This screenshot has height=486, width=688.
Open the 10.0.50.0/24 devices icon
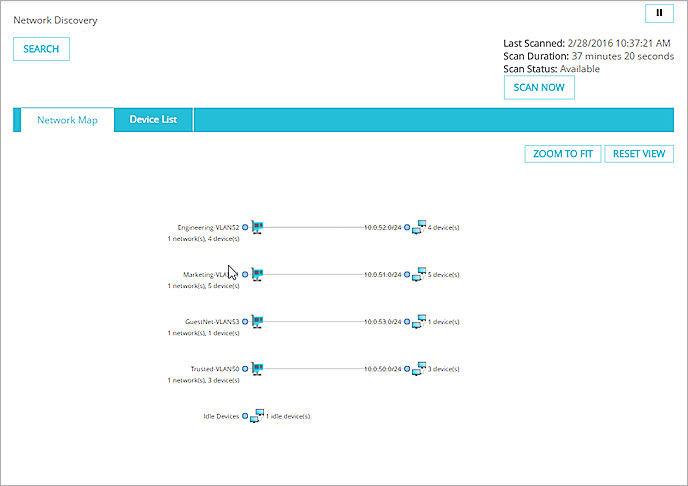tap(419, 369)
